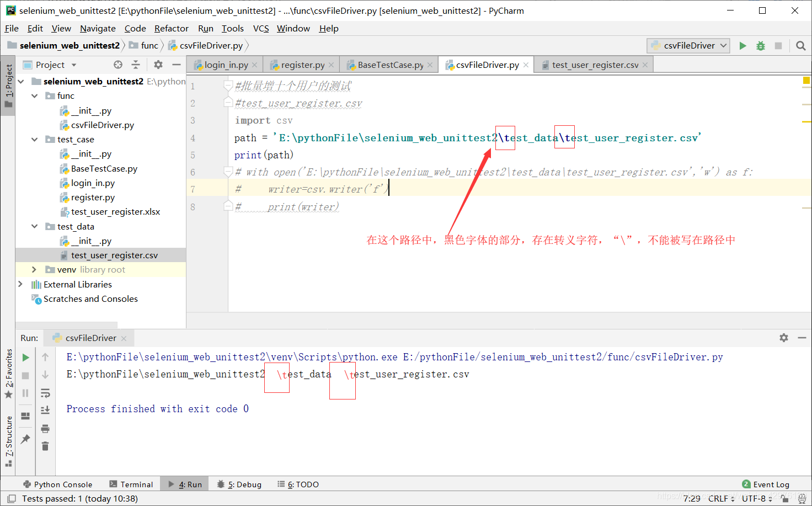The image size is (812, 506).
Task: Collapse the test_case folder
Action: (x=34, y=140)
